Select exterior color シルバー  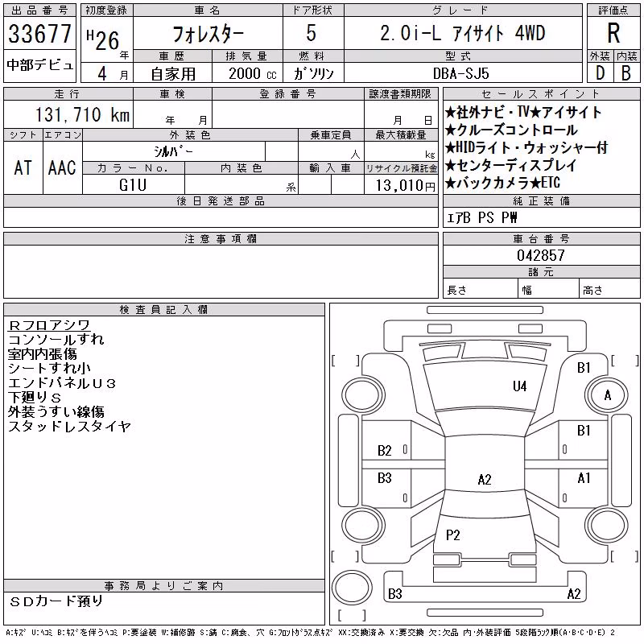173,151
